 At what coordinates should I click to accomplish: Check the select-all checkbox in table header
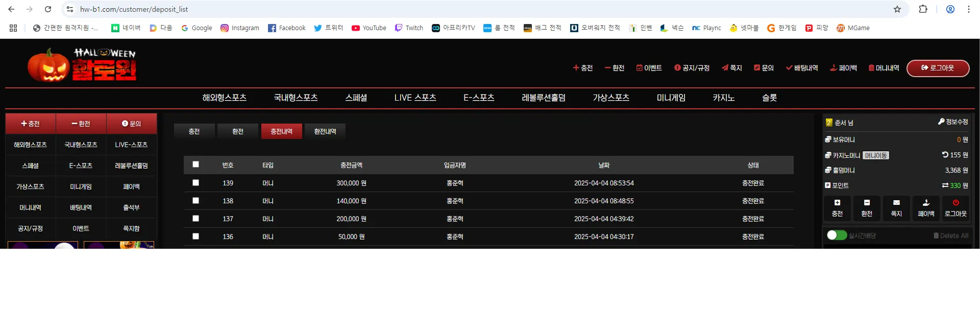195,164
